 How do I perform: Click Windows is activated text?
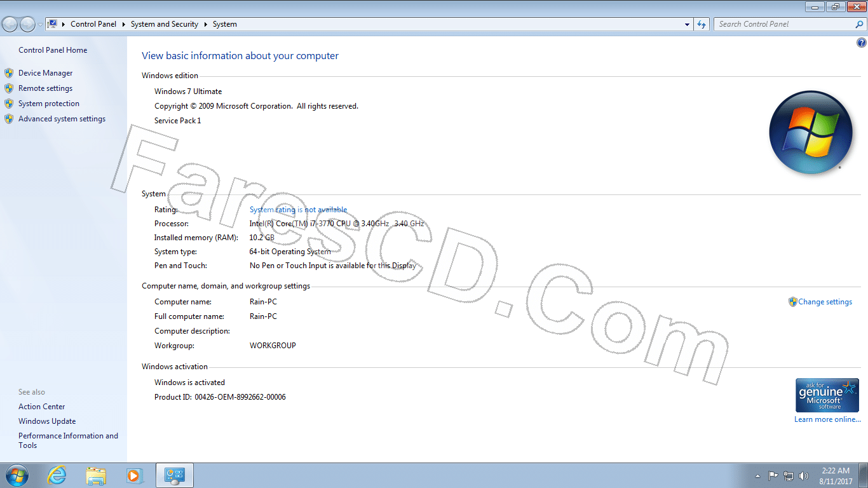click(189, 383)
